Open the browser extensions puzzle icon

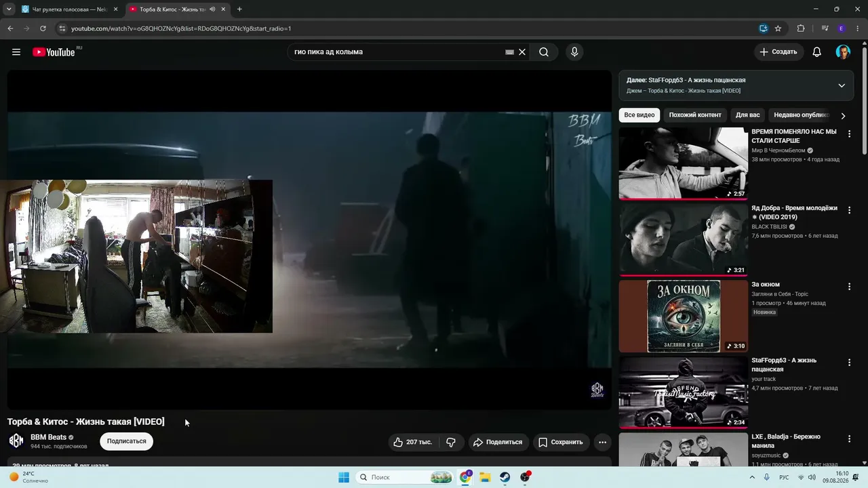point(801,28)
